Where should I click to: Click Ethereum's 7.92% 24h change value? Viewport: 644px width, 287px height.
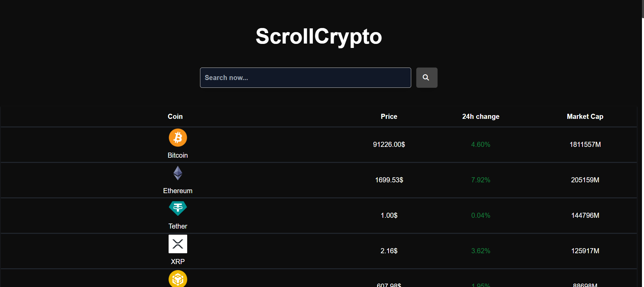click(480, 180)
